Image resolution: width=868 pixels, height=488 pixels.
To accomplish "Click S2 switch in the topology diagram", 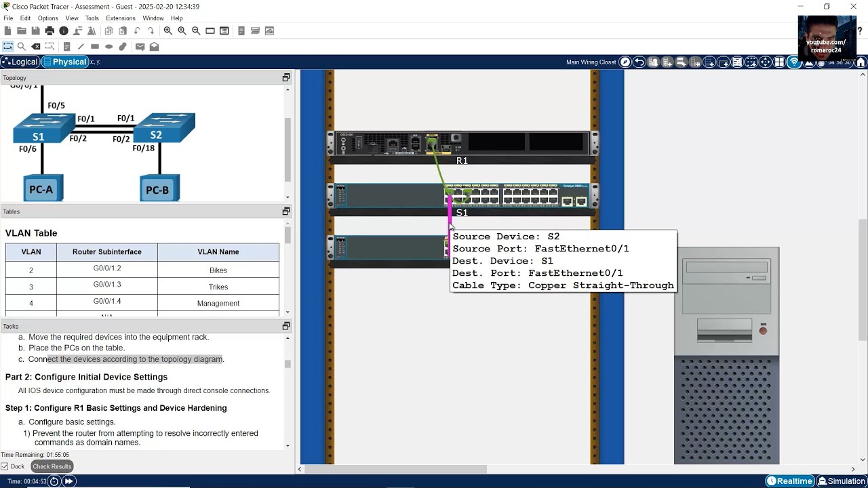I will (x=164, y=129).
